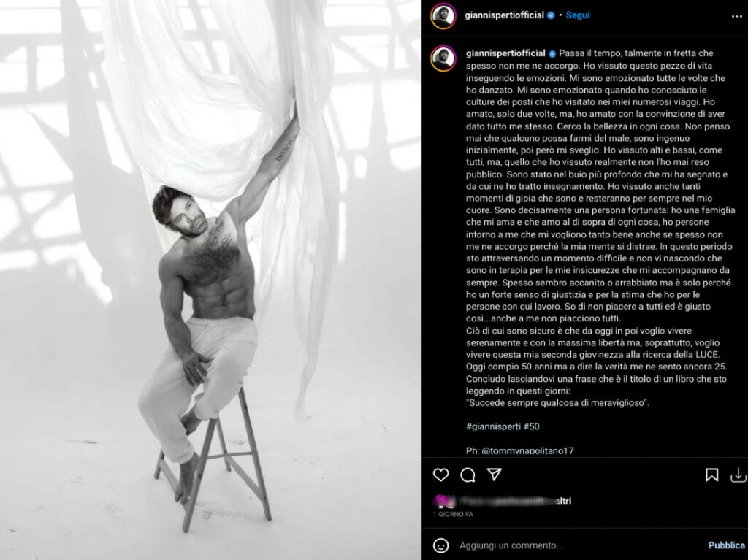The width and height of the screenshot is (748, 560).
Task: Download post using the download arrow icon
Action: (738, 475)
